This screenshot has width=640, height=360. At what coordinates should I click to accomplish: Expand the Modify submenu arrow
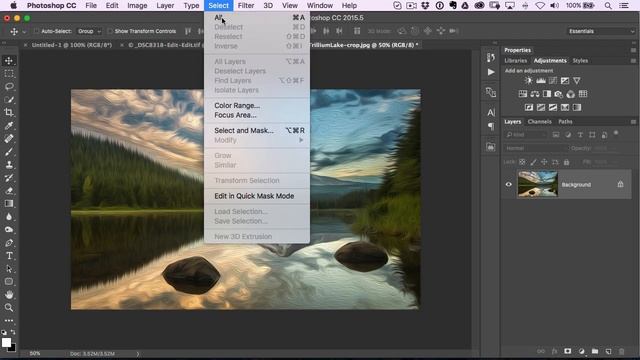(x=301, y=140)
